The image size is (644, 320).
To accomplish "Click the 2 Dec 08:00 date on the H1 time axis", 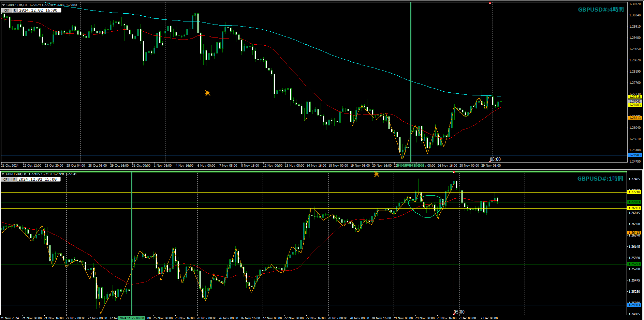I will tap(489, 318).
